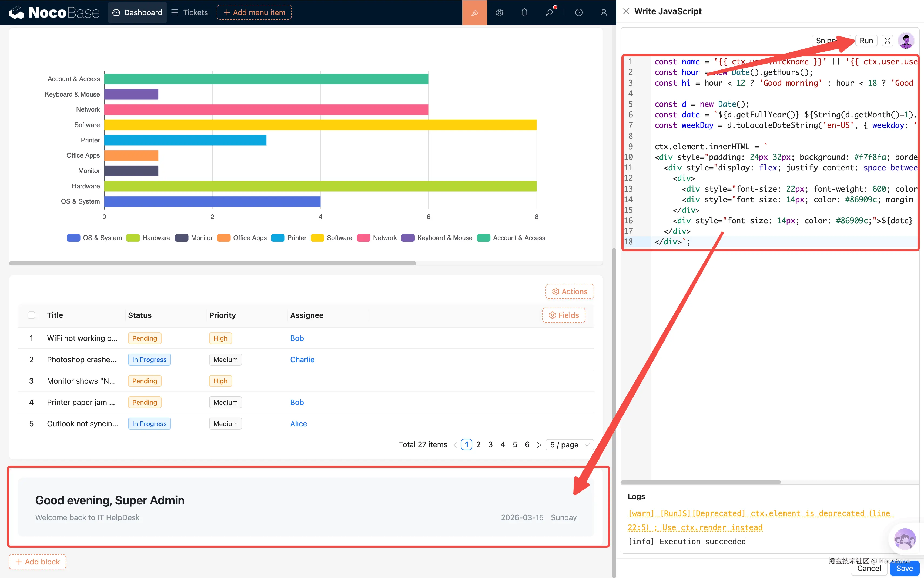924x578 pixels.
Task: Click the AI employee avatar near Run
Action: point(906,41)
